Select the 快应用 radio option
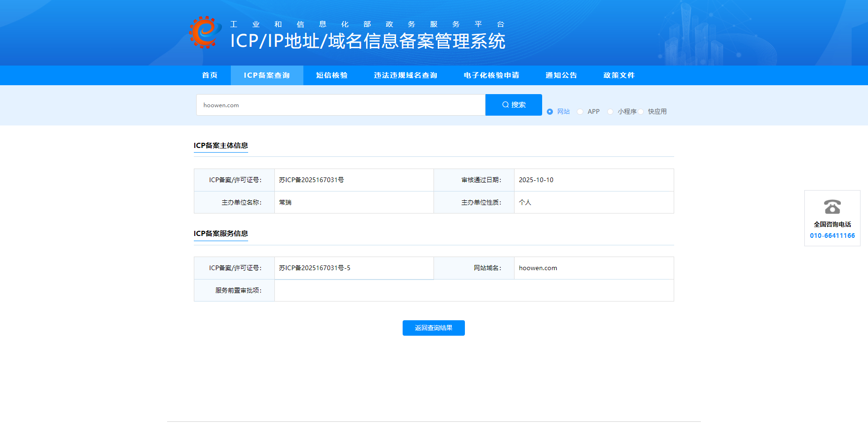 click(x=641, y=111)
